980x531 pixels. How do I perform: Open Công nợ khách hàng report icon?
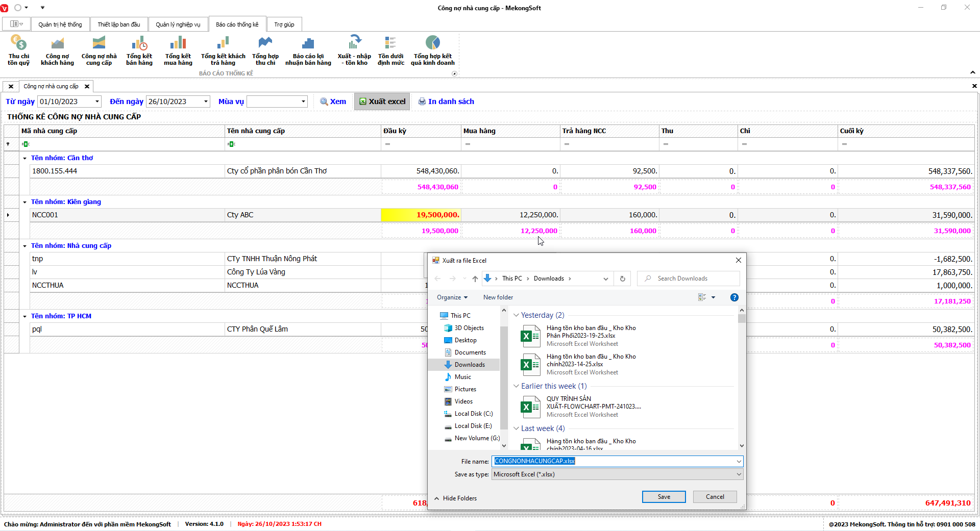(x=57, y=50)
